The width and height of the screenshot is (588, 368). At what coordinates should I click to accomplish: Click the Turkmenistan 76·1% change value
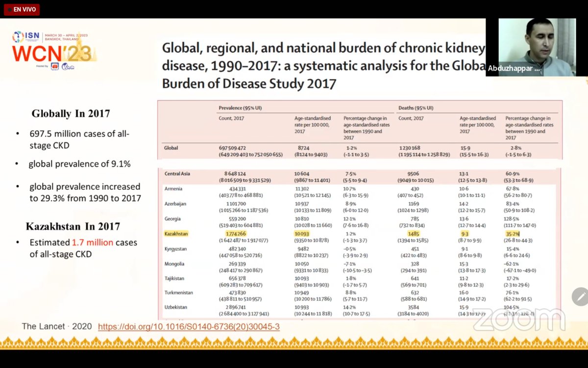point(513,292)
